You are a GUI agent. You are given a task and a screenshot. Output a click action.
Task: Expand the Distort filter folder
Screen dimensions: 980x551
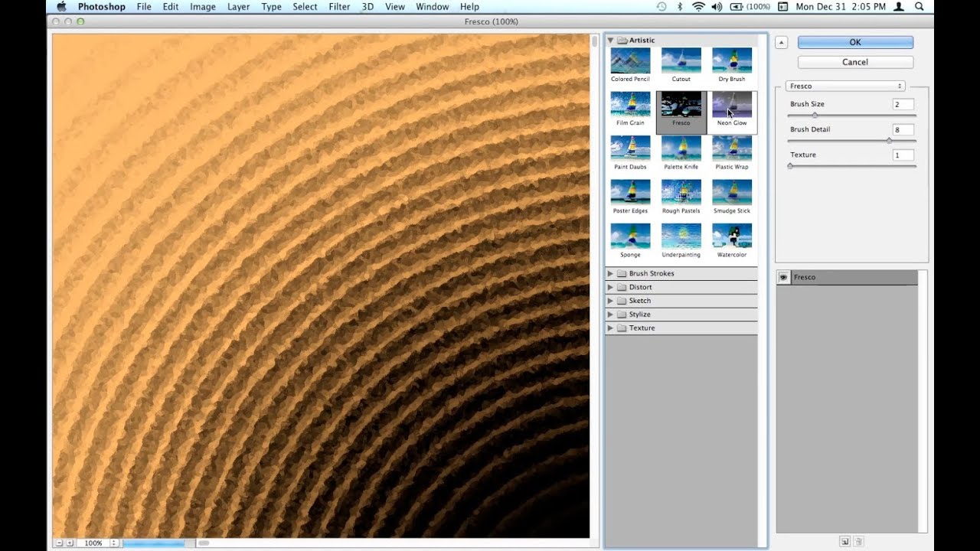pyautogui.click(x=610, y=287)
